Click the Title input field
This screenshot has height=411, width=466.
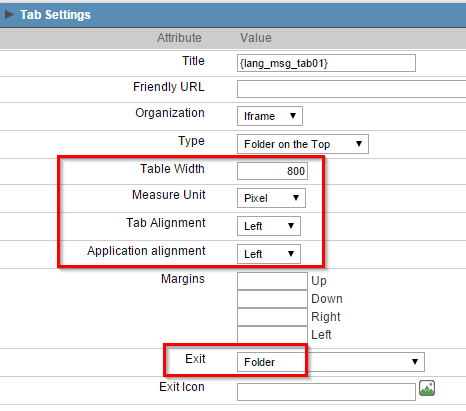coord(326,63)
